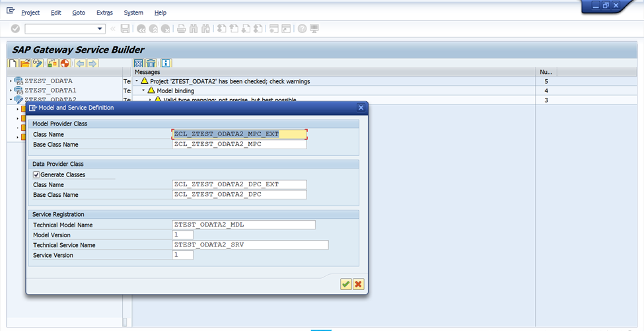Collapse the 'Project ZTEST_ODATA2 has been checked' message

point(137,81)
